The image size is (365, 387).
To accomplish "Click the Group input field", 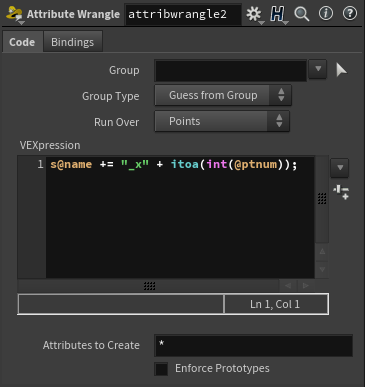I will (230, 70).
